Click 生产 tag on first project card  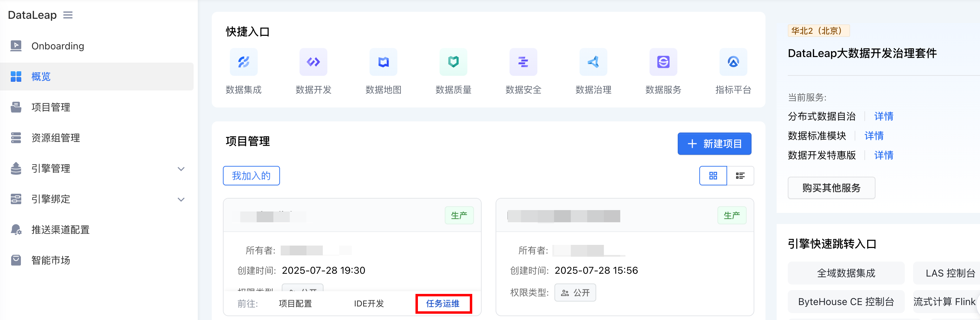click(459, 216)
